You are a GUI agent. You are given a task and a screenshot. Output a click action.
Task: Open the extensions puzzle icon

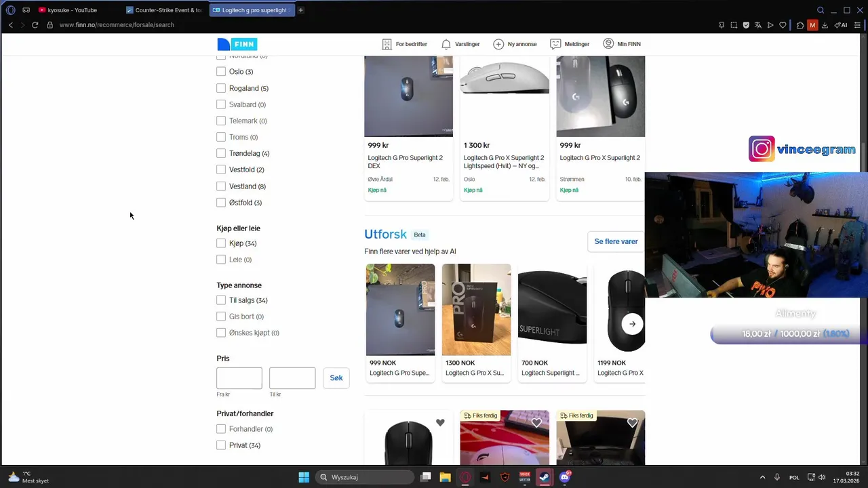(800, 25)
